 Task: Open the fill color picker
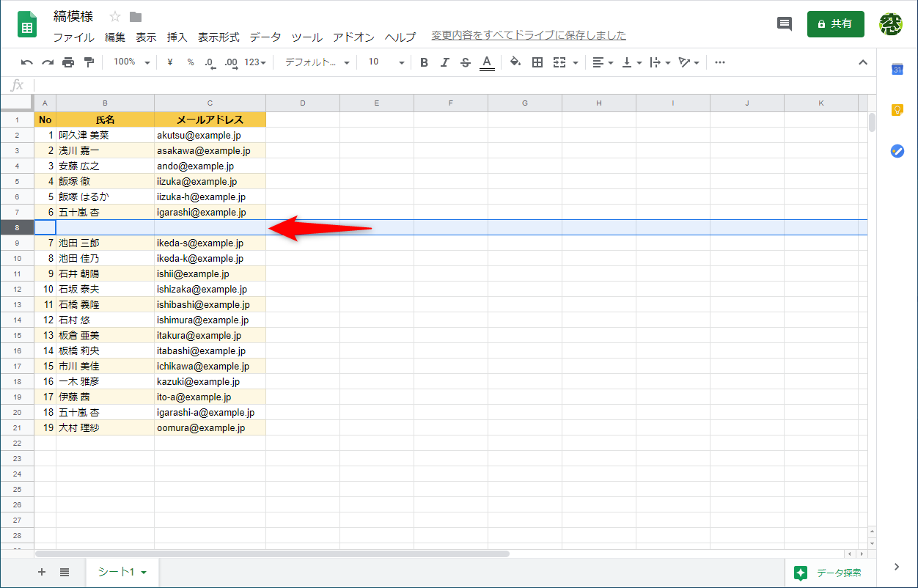[515, 62]
